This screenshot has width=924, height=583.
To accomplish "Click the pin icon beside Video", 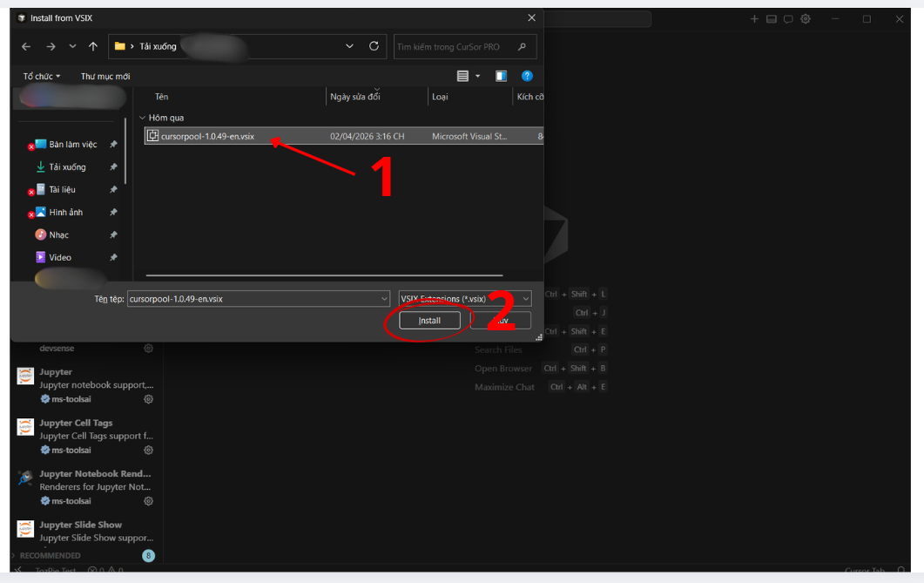I will tap(113, 258).
